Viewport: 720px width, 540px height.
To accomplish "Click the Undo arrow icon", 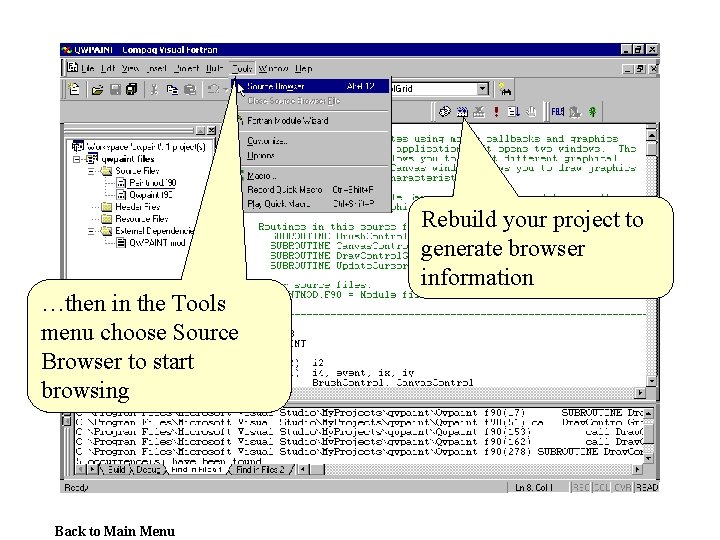I will (213, 89).
